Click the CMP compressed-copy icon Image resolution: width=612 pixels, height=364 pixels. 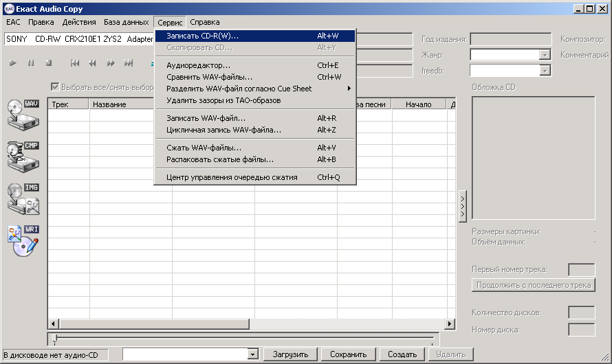(23, 157)
